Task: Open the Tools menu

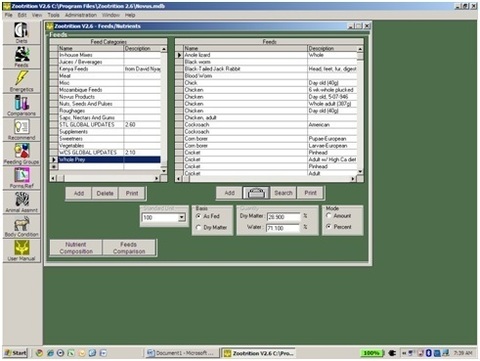Action: [53, 15]
